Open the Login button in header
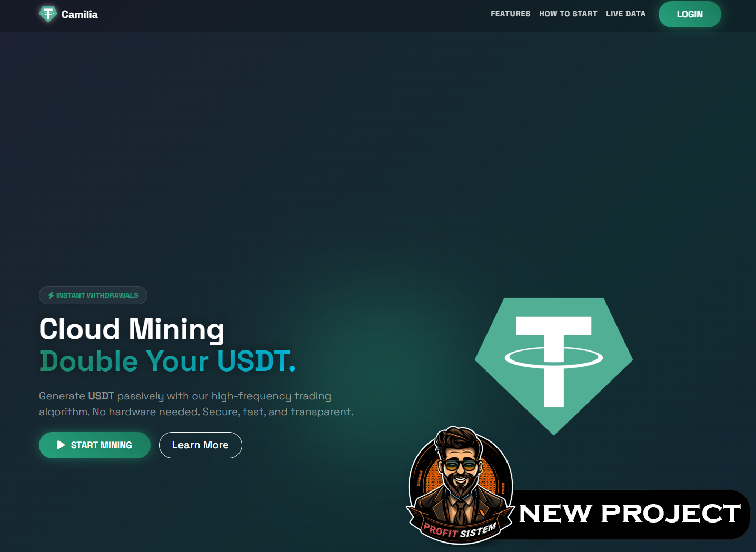 [x=690, y=14]
